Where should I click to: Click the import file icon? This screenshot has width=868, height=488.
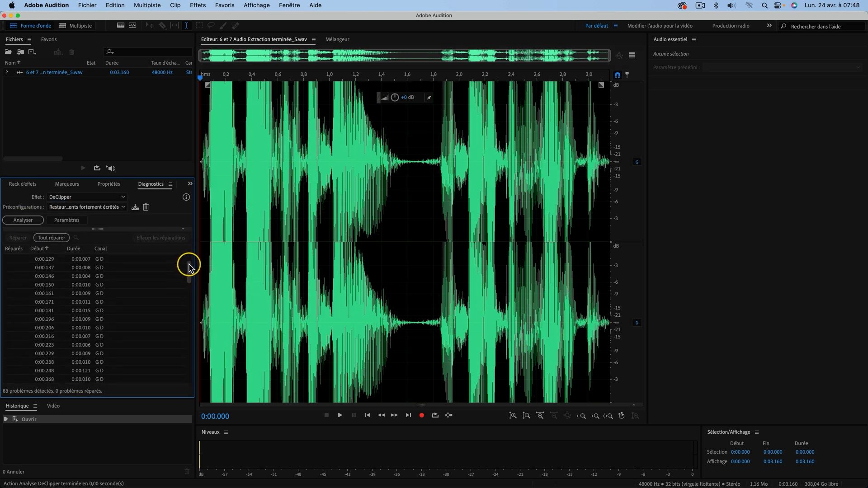tap(20, 52)
